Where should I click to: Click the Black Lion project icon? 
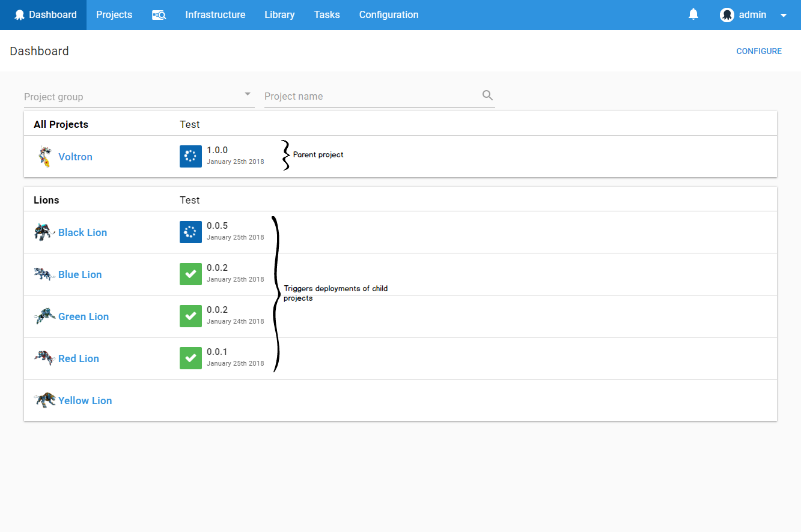coord(43,232)
